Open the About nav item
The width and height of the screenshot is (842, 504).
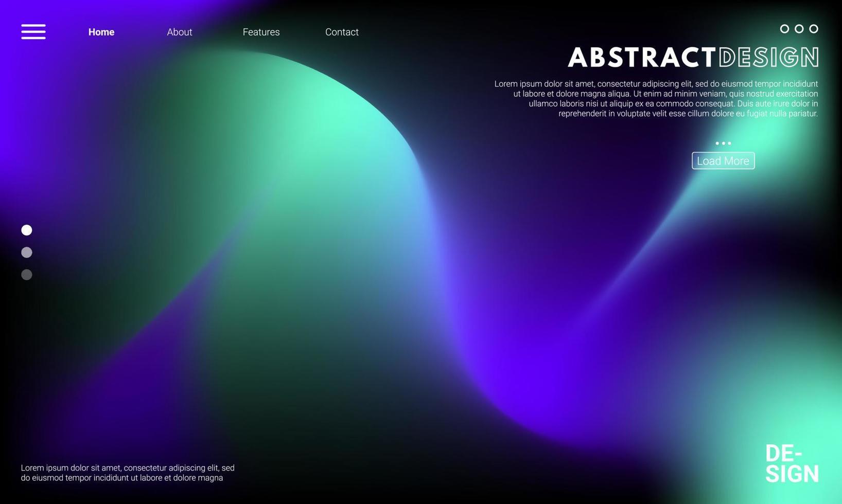click(x=180, y=32)
